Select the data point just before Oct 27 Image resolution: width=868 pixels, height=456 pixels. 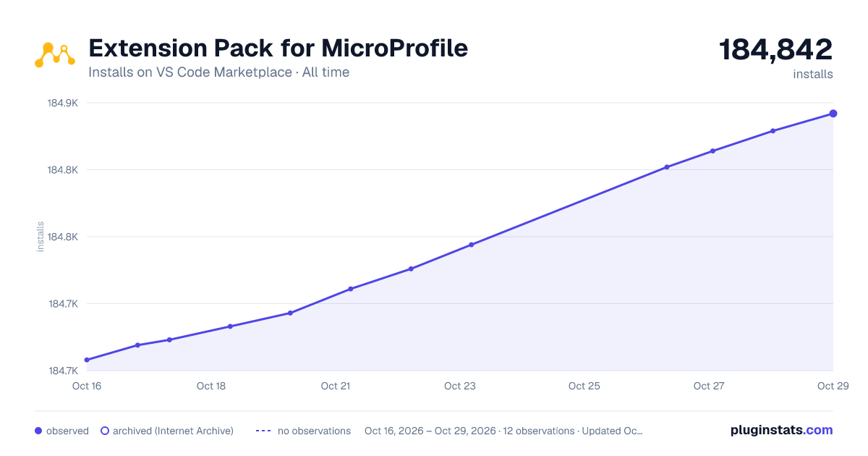click(667, 167)
